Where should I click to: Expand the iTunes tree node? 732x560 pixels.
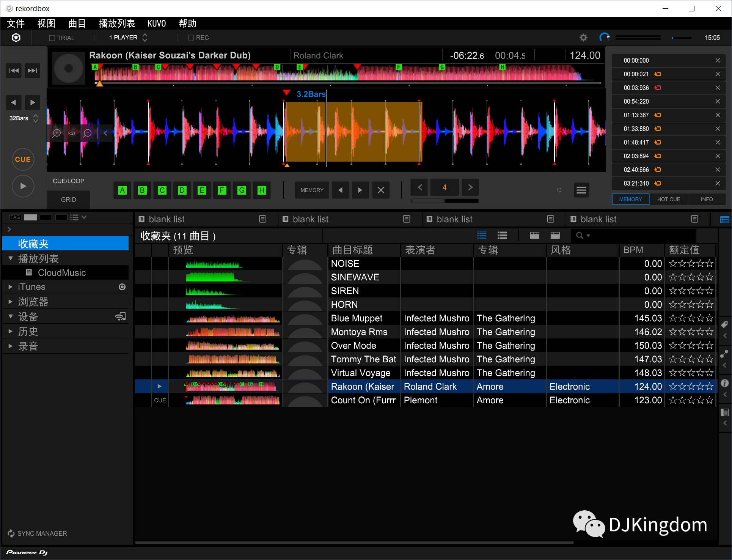tap(11, 287)
